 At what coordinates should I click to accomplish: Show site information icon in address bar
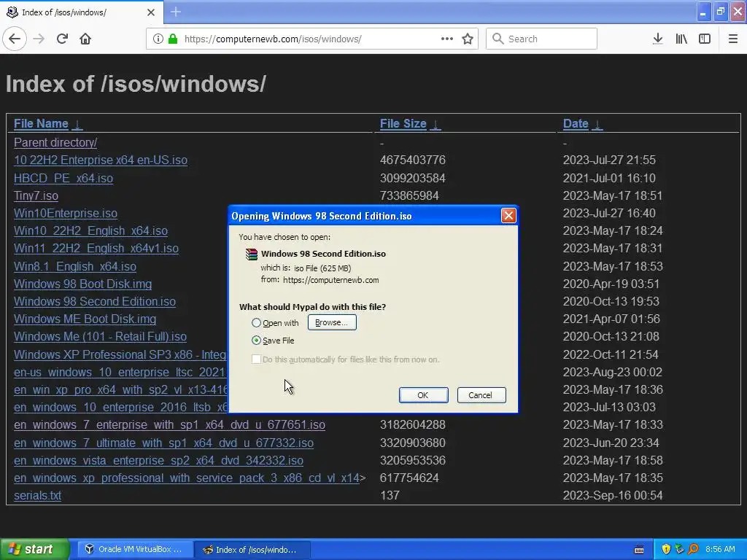[158, 39]
